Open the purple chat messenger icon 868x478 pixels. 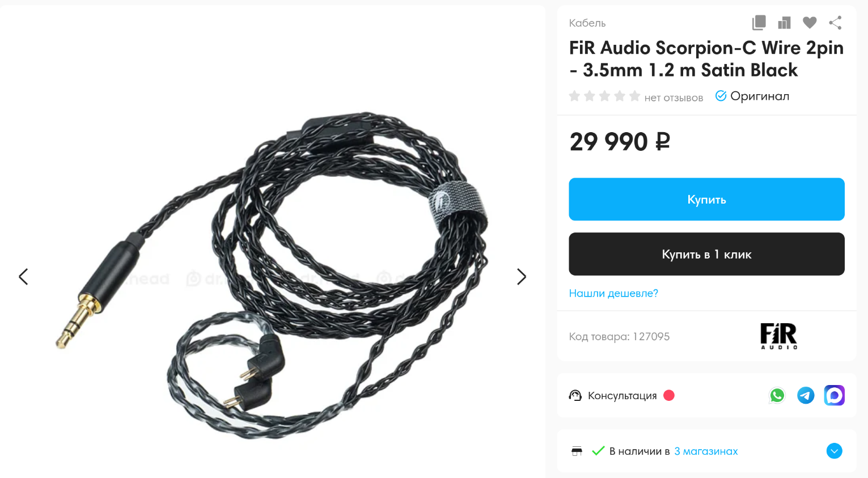tap(835, 395)
